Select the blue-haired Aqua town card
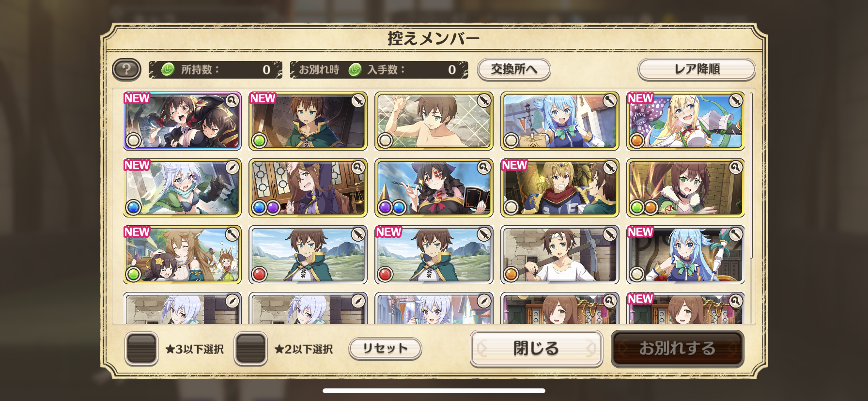The height and width of the screenshot is (401, 868). tap(560, 121)
